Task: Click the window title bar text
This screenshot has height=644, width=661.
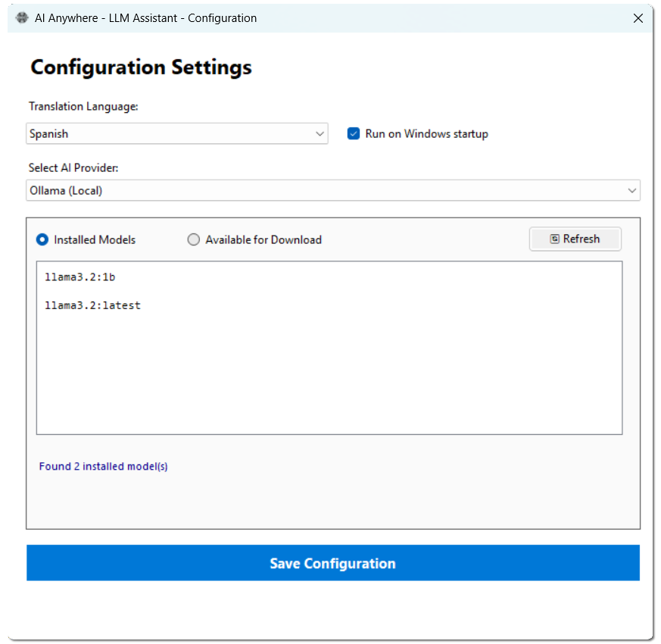Action: [145, 18]
